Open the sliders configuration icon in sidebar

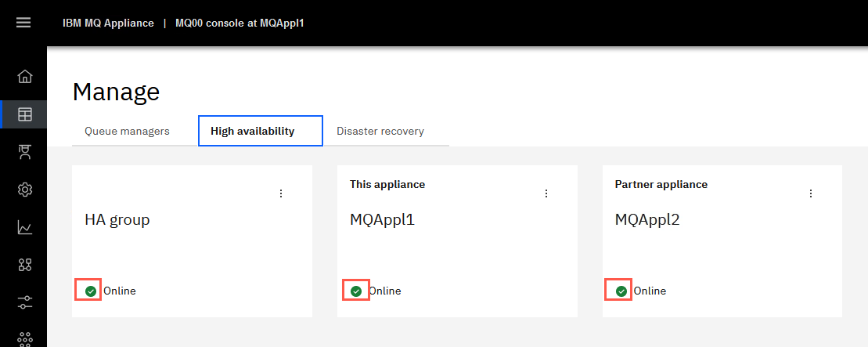click(x=25, y=302)
